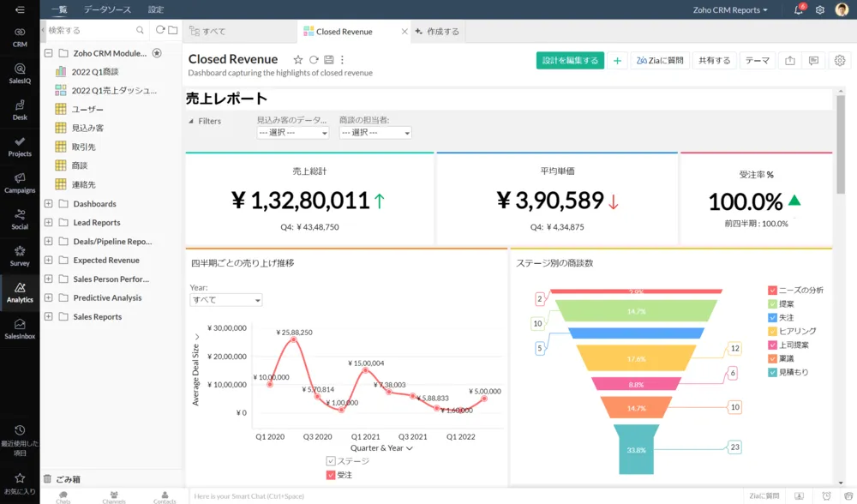The image size is (857, 504).
Task: Collapse the Zoho CRM Module folder
Action: [x=49, y=53]
